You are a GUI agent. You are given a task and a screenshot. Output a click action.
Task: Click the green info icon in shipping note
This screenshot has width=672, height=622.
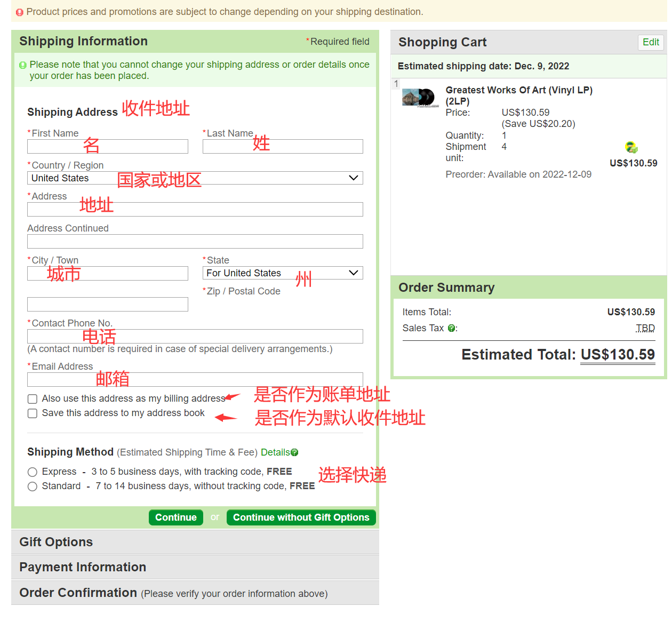pos(22,65)
